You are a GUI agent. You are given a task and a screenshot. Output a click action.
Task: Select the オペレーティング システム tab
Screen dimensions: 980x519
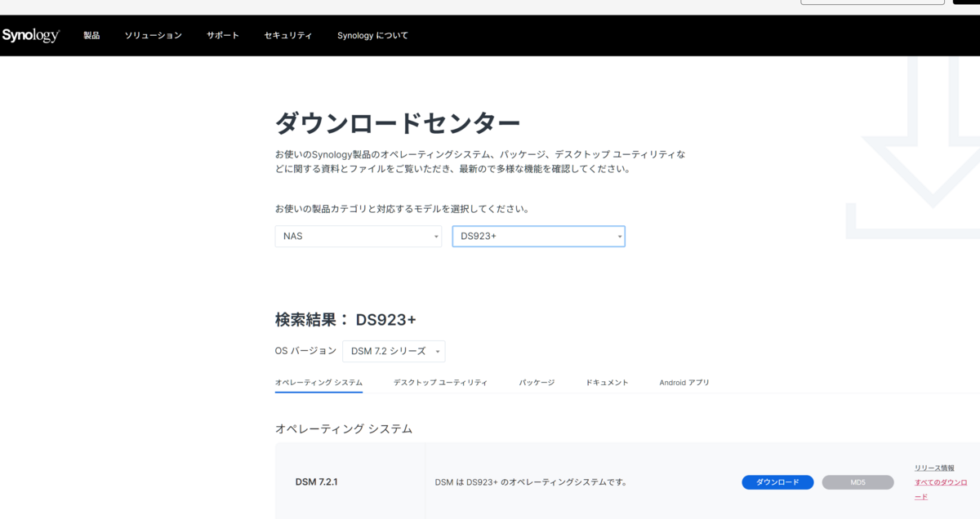pyautogui.click(x=318, y=382)
